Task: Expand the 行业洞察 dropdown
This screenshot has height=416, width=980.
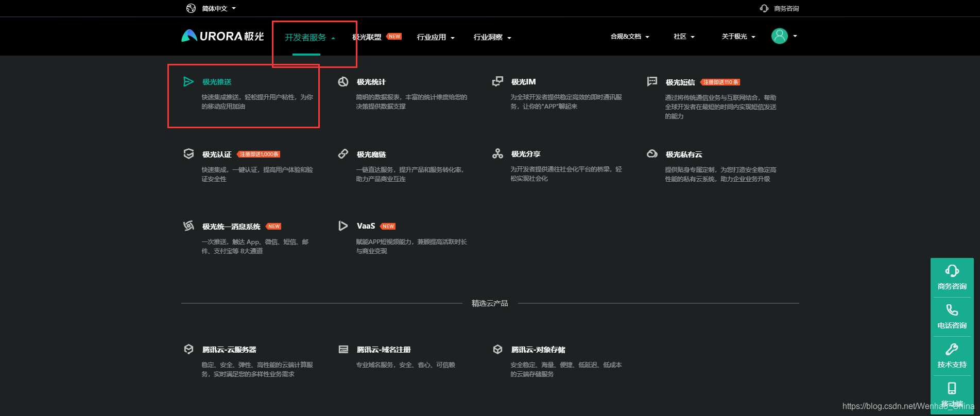Action: tap(492, 38)
